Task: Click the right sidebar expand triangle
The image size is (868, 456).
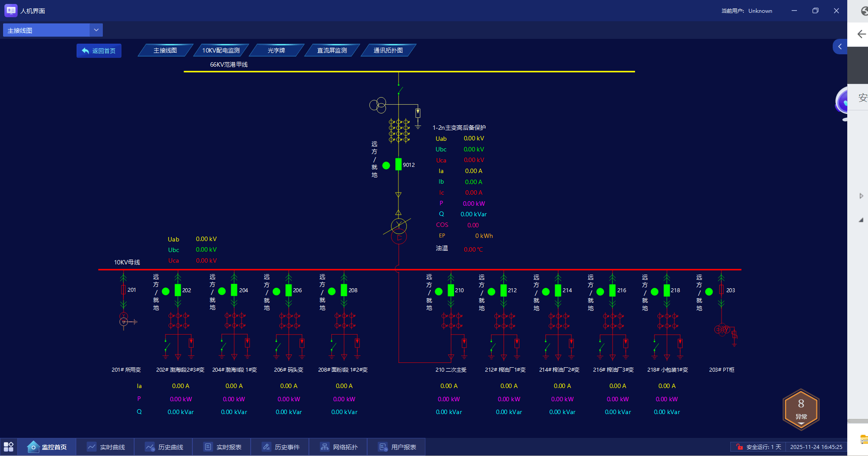Action: (861, 196)
